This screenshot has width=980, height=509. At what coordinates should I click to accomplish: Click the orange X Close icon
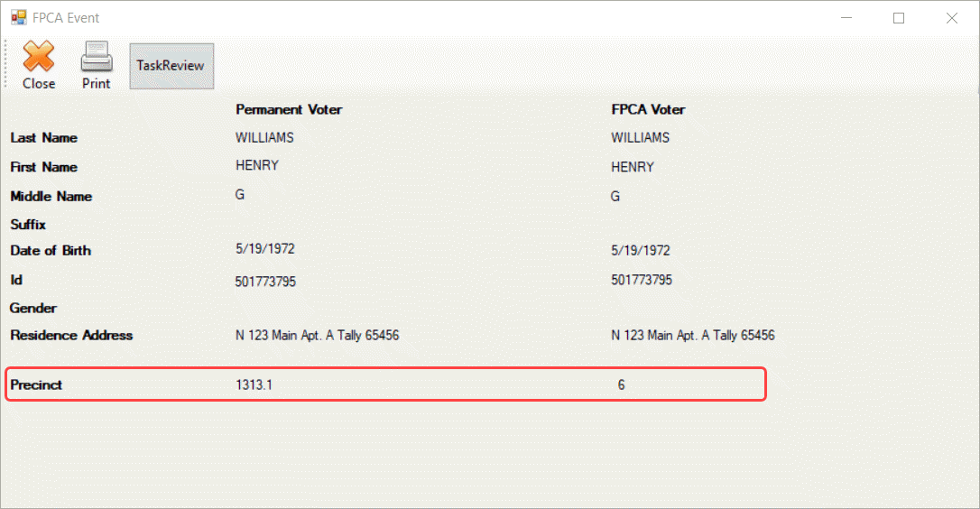pyautogui.click(x=39, y=56)
